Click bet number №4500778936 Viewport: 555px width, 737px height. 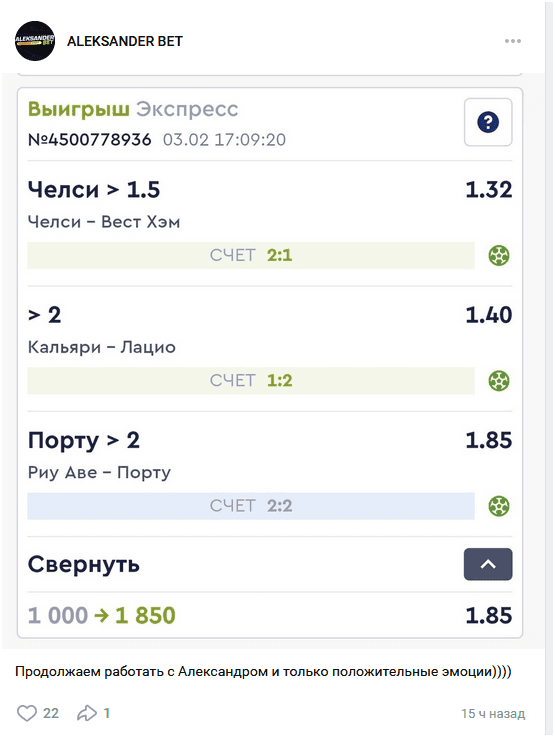point(90,140)
